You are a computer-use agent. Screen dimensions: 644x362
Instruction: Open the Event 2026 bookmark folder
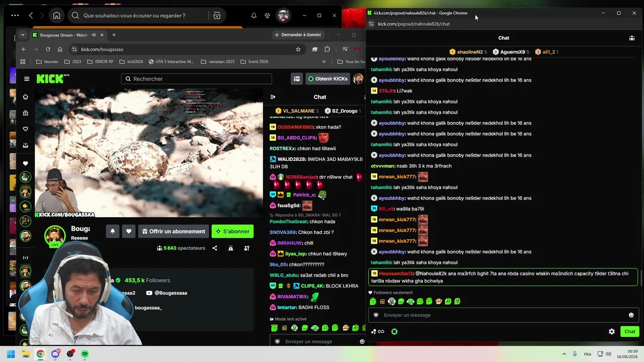tap(254, 62)
